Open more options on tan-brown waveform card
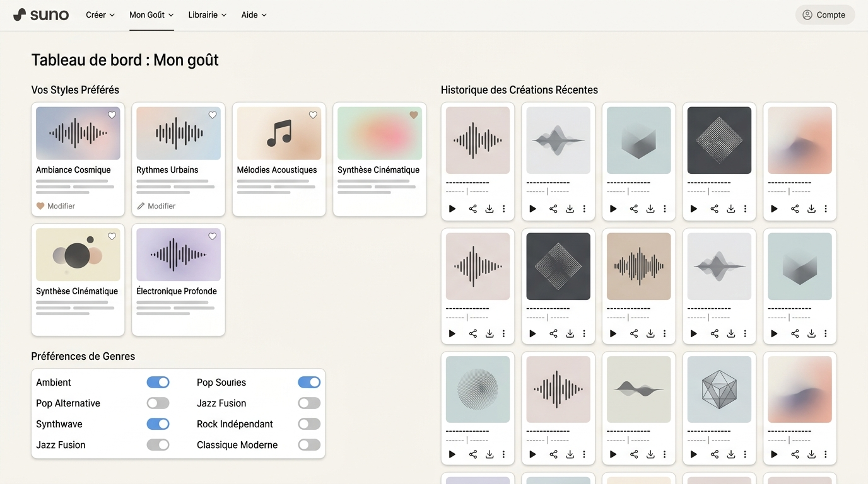The width and height of the screenshot is (868, 484). point(665,333)
